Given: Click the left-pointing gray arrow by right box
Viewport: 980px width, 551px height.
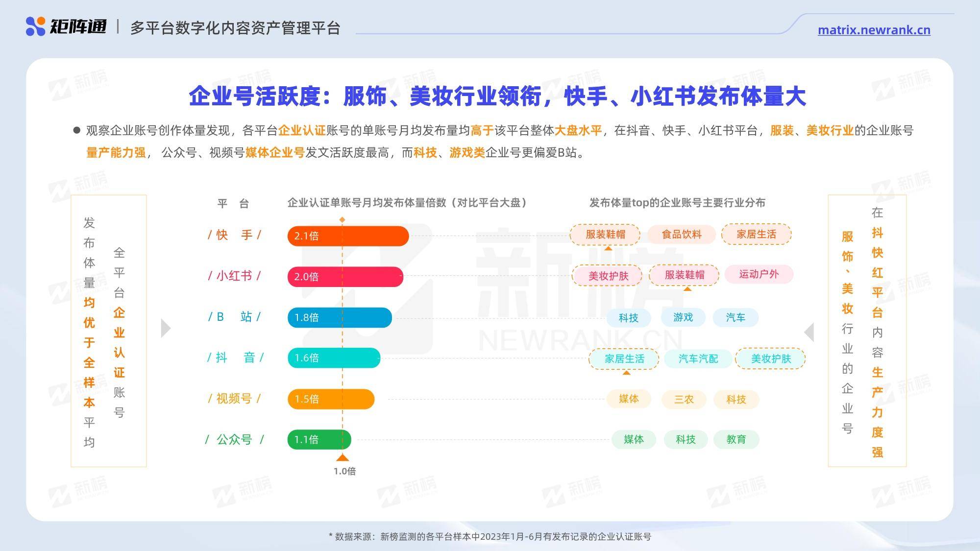Looking at the screenshot, I should 809,332.
